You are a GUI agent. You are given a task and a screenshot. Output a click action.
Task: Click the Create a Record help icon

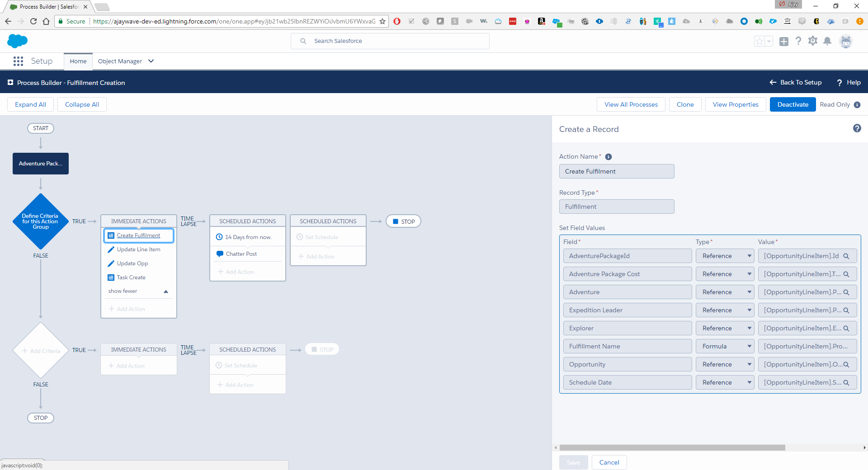857,128
